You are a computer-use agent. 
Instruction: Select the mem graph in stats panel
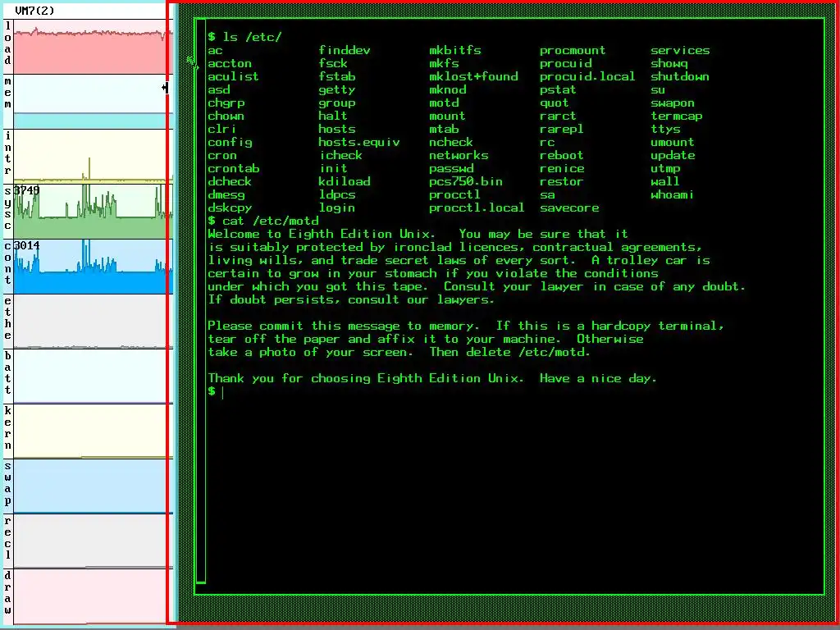[x=93, y=102]
